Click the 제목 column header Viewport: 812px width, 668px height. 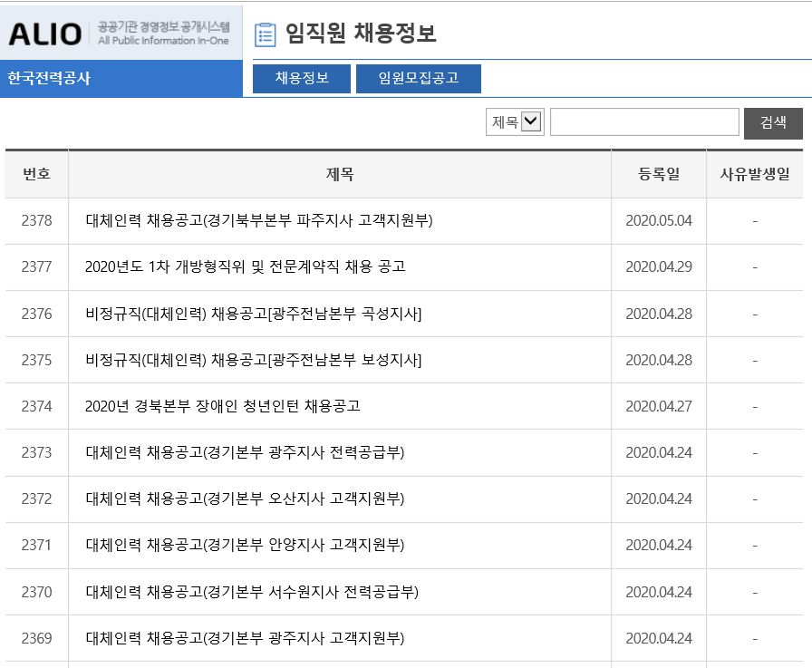point(340,174)
